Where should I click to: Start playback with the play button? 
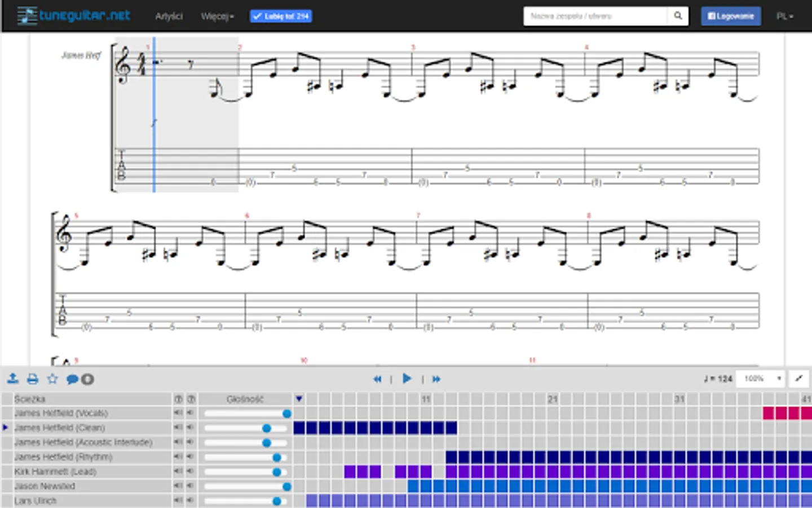pos(407,378)
